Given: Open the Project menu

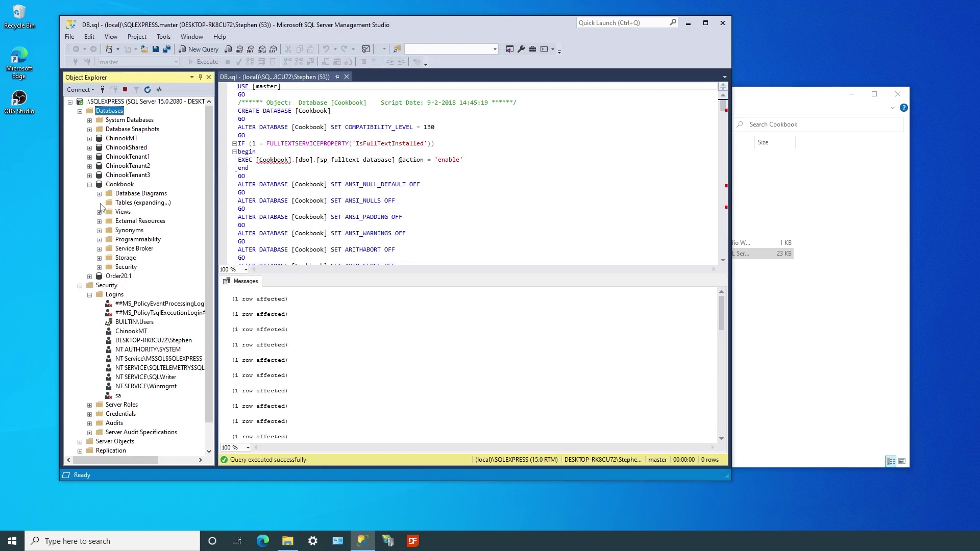Looking at the screenshot, I should (x=137, y=37).
